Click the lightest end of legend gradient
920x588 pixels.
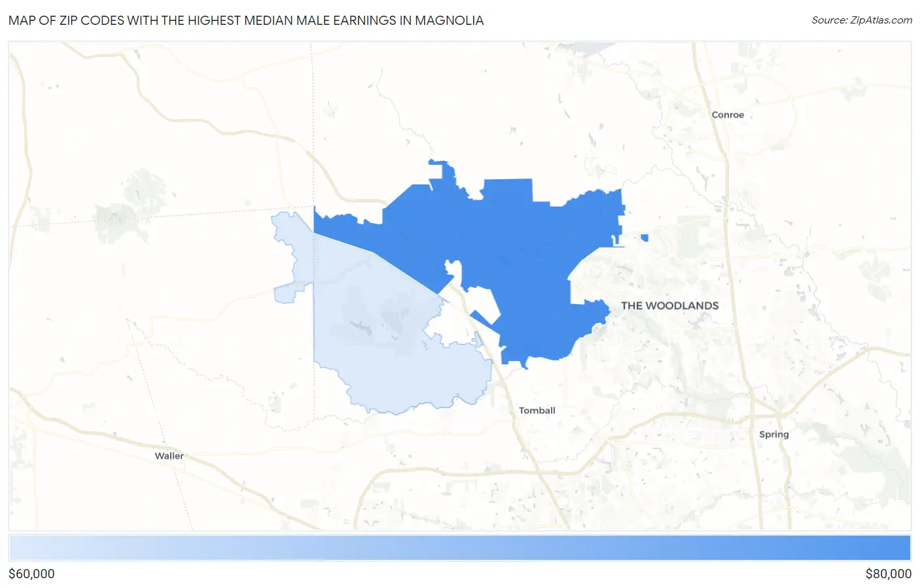[x=17, y=547]
